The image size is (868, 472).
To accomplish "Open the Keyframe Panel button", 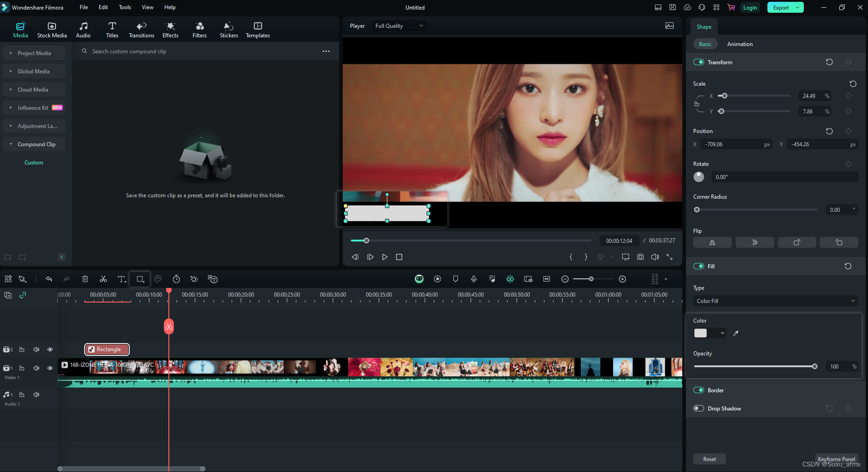I will pos(836,459).
